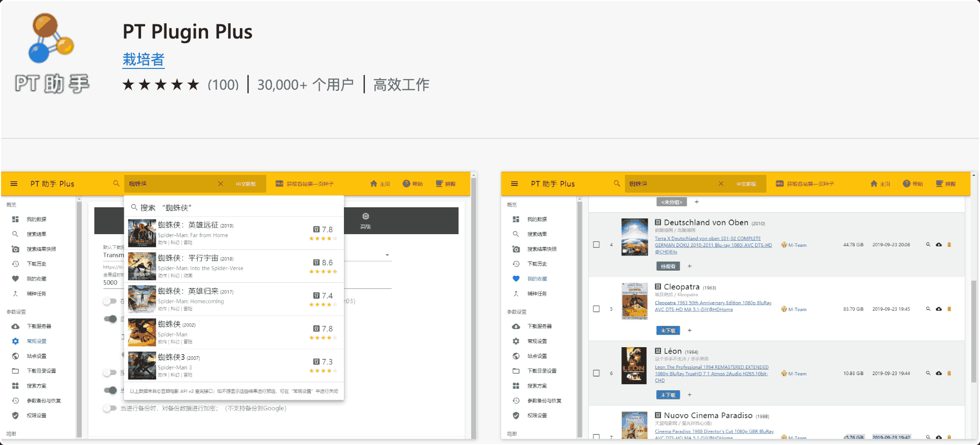Add new group next to <未分组>
Screen dimensions: 980x445
click(x=697, y=202)
